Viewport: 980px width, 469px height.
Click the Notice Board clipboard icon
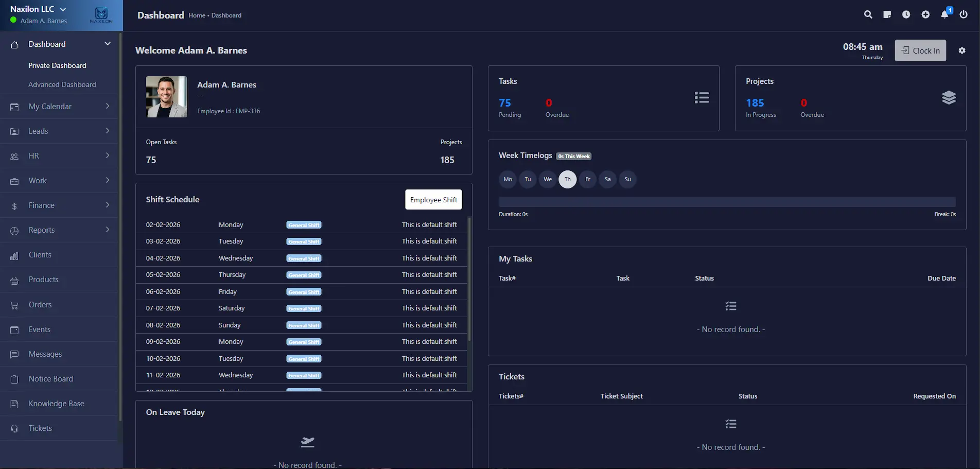tap(14, 379)
